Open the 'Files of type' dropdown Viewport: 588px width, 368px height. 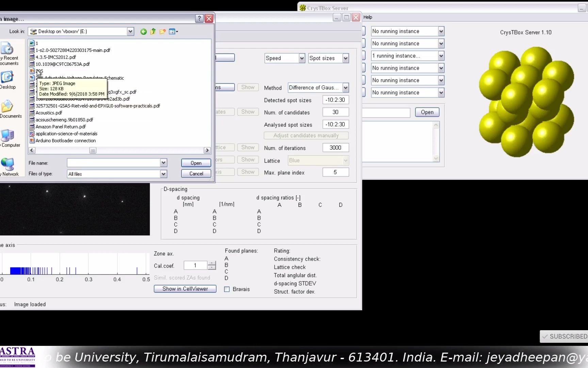click(164, 174)
